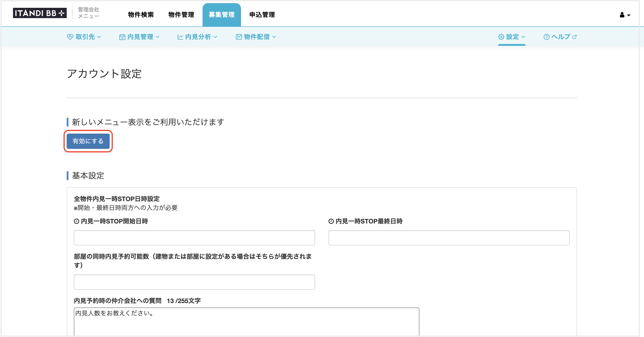This screenshot has width=644, height=337.
Task: Click the ITANDI BB+ logo
Action: coord(40,13)
